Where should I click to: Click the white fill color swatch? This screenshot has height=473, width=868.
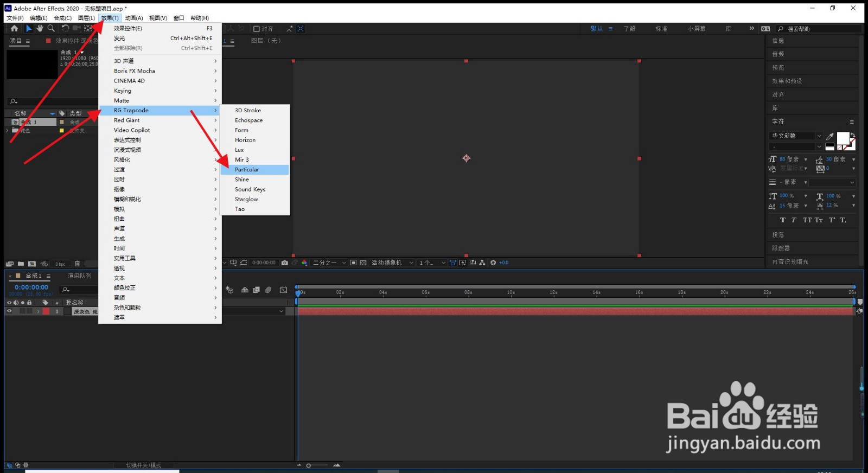click(843, 138)
